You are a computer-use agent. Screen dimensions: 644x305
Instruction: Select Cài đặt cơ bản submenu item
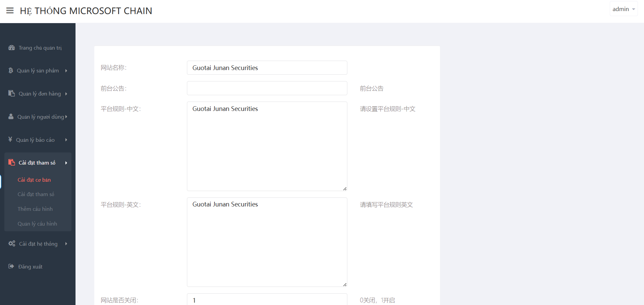pyautogui.click(x=34, y=180)
